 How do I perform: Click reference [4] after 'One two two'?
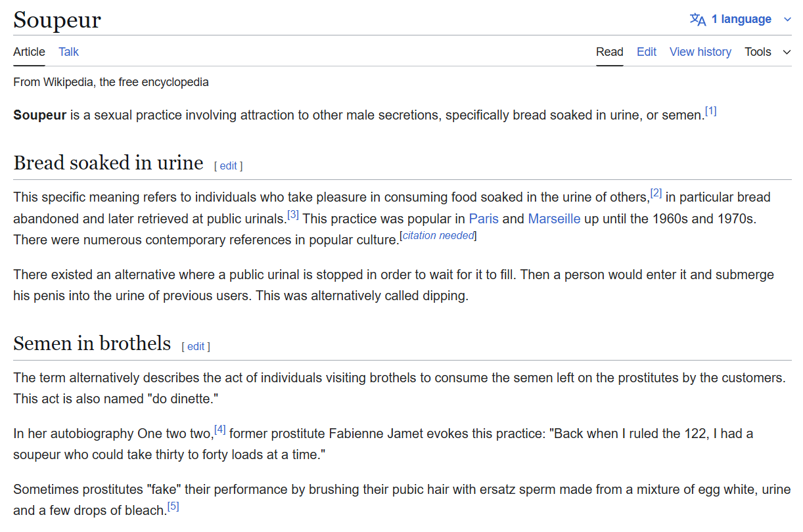pos(220,430)
